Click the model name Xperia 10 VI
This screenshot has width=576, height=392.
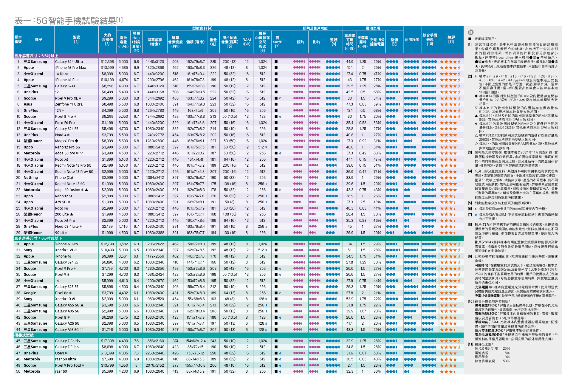pos(65,299)
